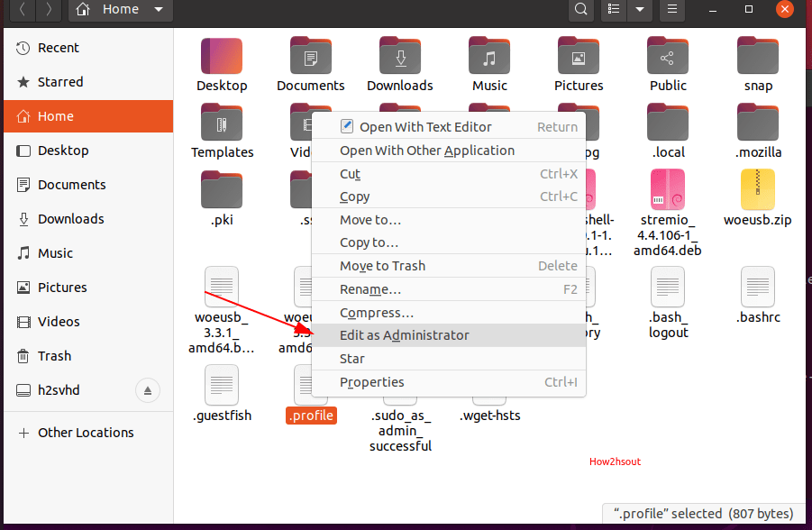
Task: Click the .bashrc file
Action: [x=757, y=287]
